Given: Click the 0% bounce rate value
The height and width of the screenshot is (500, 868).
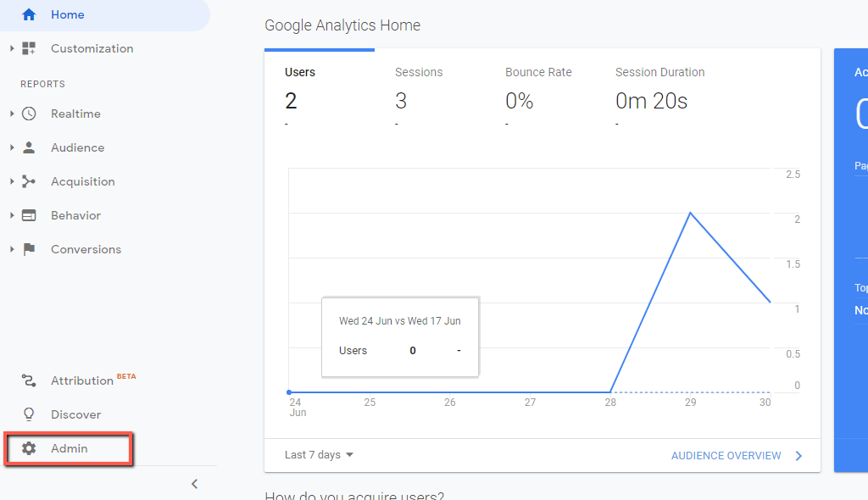Looking at the screenshot, I should tap(520, 101).
